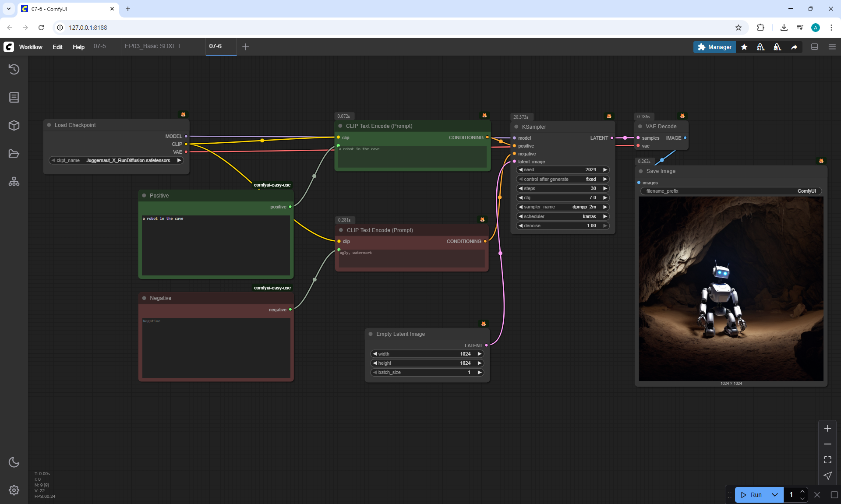The width and height of the screenshot is (841, 504).
Task: Switch to EP03_Basic SDXL tab
Action: (x=155, y=46)
